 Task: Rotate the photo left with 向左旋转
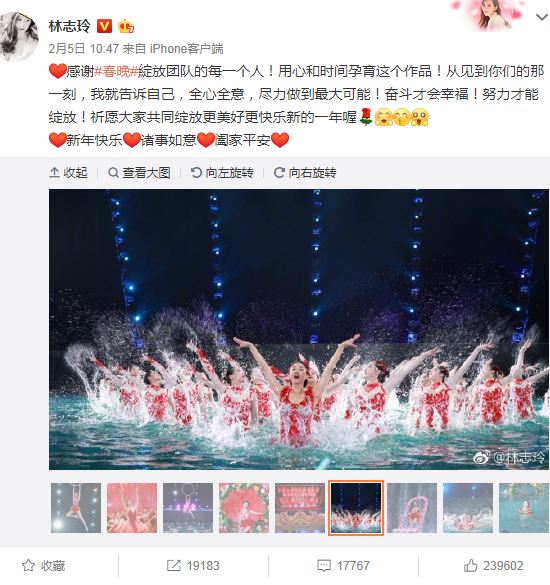[x=222, y=173]
